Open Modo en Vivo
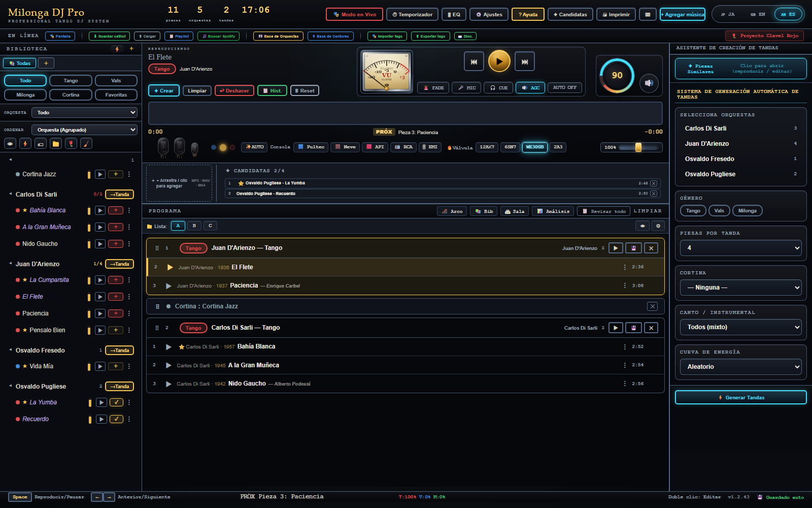The height and width of the screenshot is (508, 812). click(x=355, y=14)
